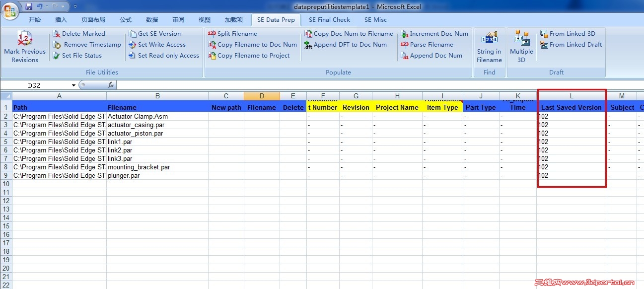644x289 pixels.
Task: Click From Linked Draft
Action: [x=571, y=45]
